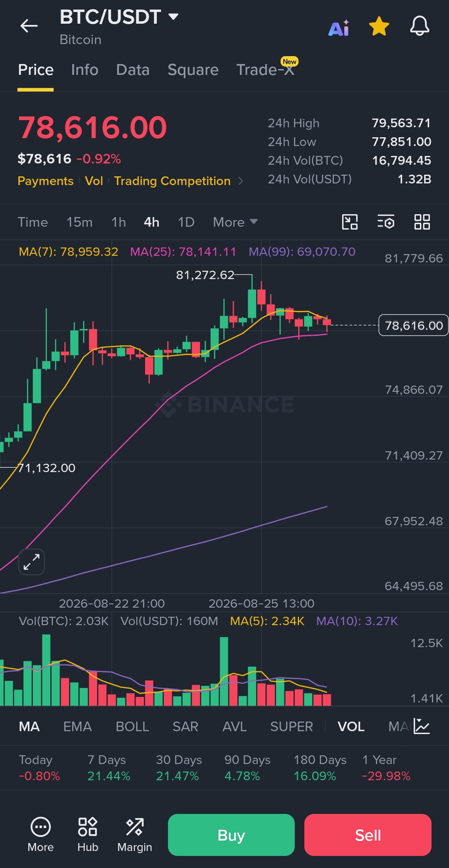Open chart indicator settings icon
Image resolution: width=449 pixels, height=868 pixels.
386,222
